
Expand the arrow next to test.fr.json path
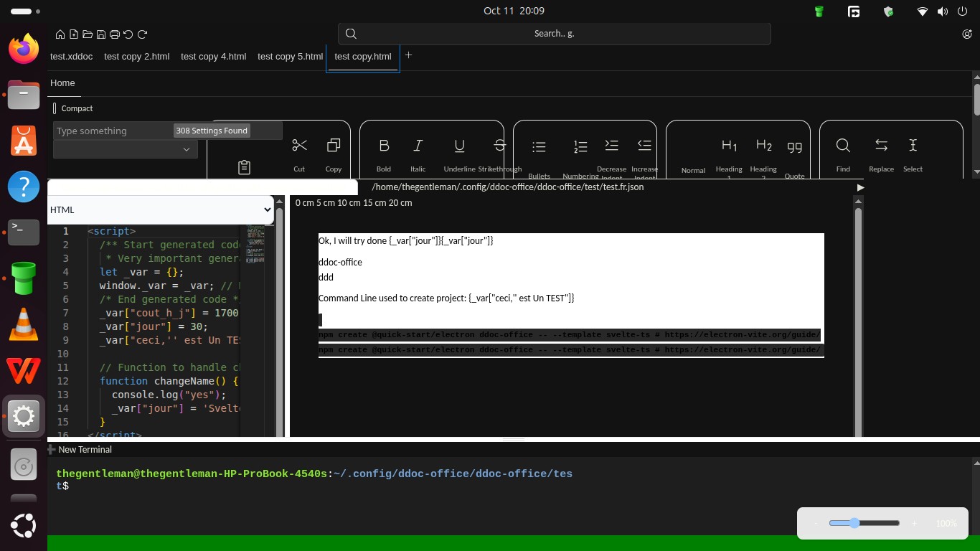pos(861,187)
